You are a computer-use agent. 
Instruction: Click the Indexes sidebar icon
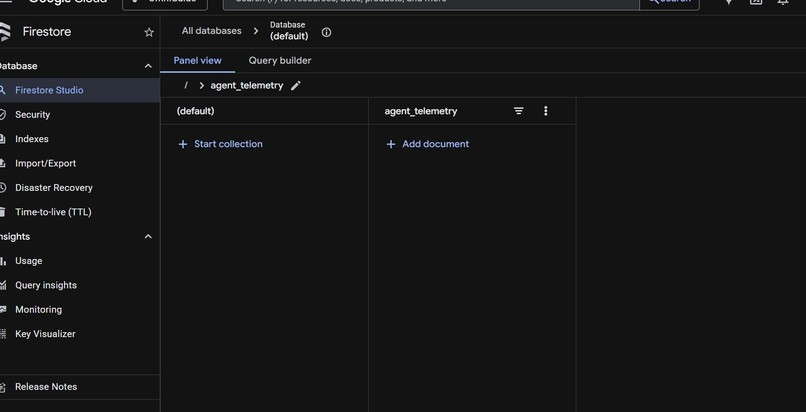point(3,139)
